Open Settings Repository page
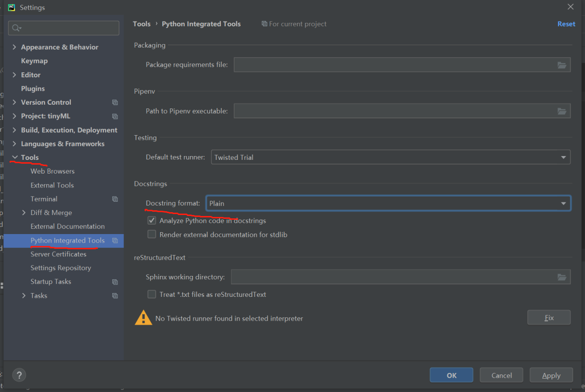This screenshot has width=585, height=392. click(60, 268)
